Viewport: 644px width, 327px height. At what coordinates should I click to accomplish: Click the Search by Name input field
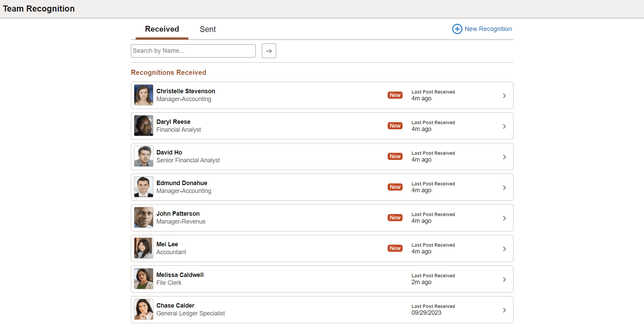point(193,51)
